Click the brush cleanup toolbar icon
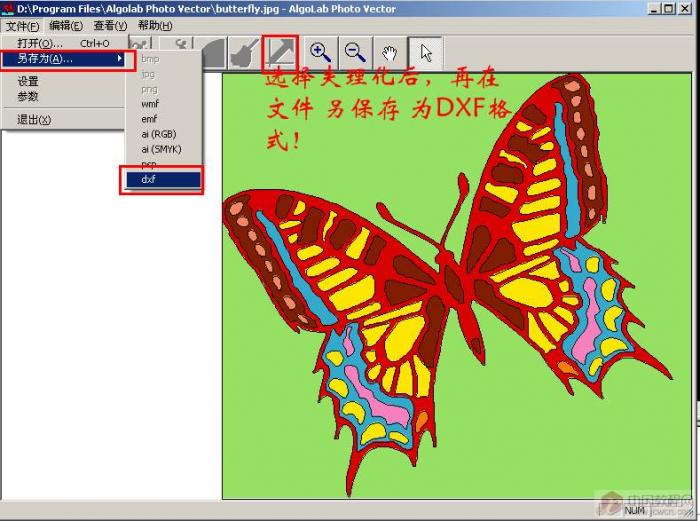The height and width of the screenshot is (521, 700). tap(245, 54)
